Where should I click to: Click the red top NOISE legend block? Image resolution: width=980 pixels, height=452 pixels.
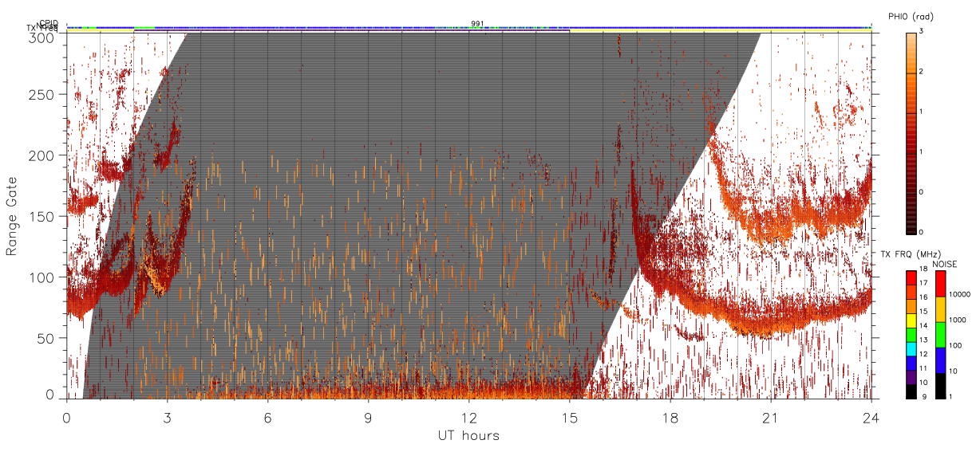[x=941, y=284]
